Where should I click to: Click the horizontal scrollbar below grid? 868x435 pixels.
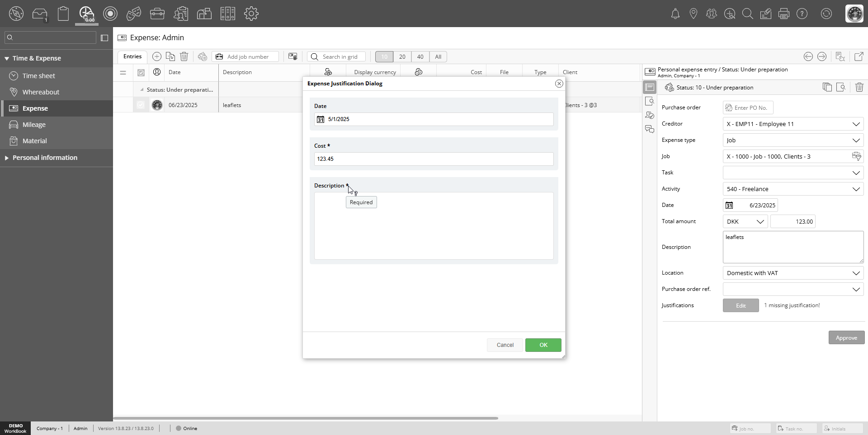[306, 418]
